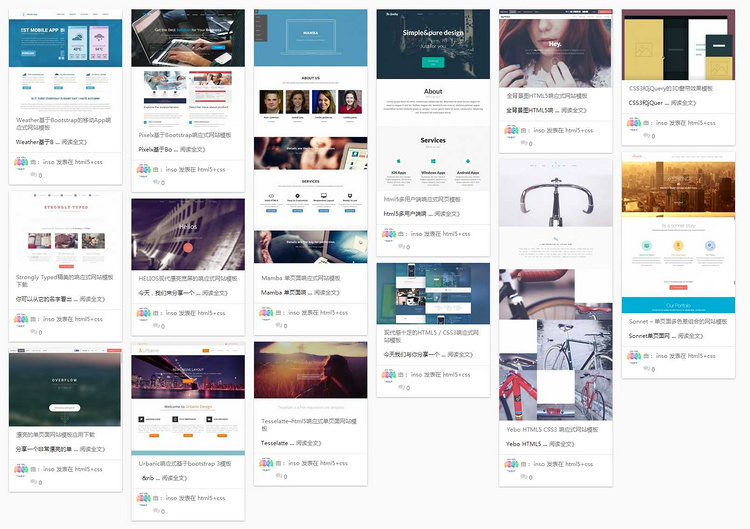The width and height of the screenshot is (750, 529).
Task: Open the comment icon on the 全背景图HTML5 card
Action: coord(524,143)
